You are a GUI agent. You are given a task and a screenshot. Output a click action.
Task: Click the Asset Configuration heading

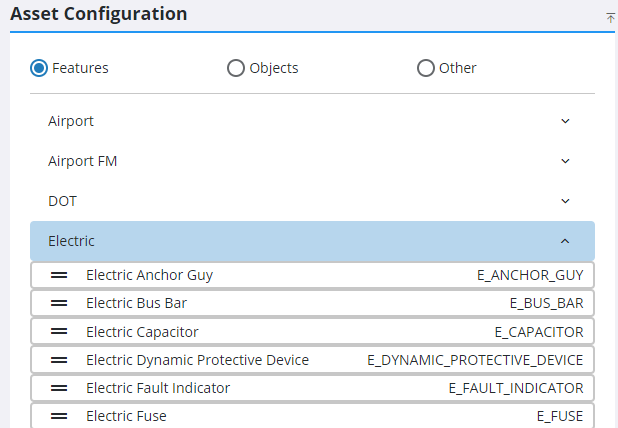[x=98, y=14]
